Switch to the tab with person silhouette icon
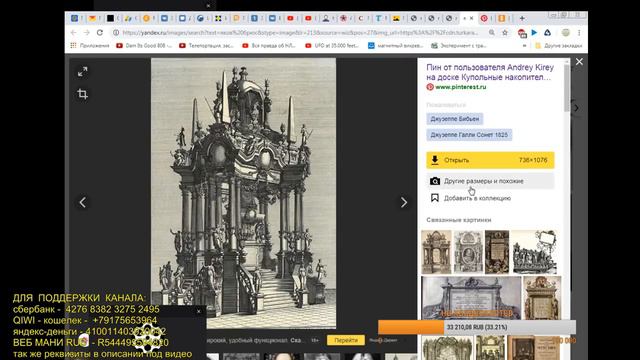 click(x=326, y=18)
